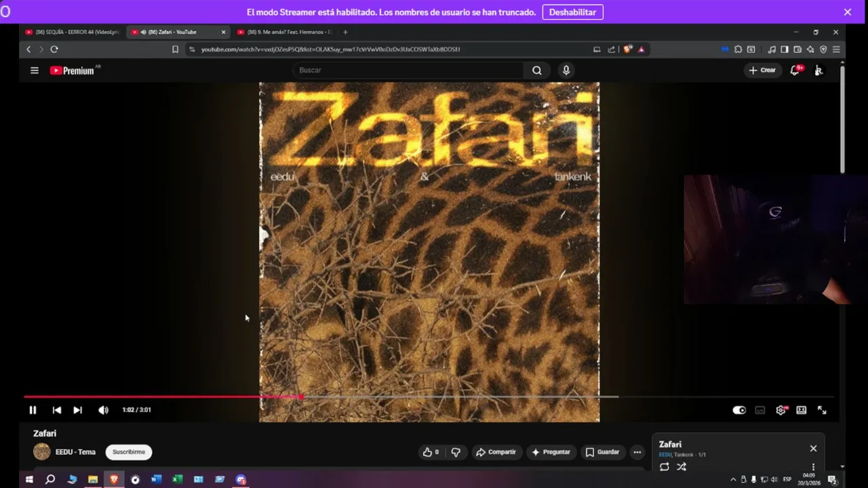This screenshot has width=868, height=488.
Task: Open the player settings gear
Action: coord(781,410)
